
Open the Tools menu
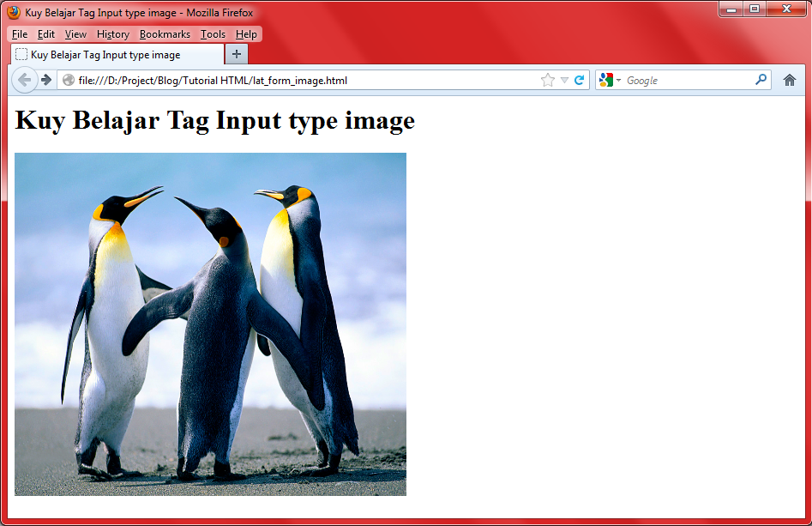pyautogui.click(x=213, y=34)
